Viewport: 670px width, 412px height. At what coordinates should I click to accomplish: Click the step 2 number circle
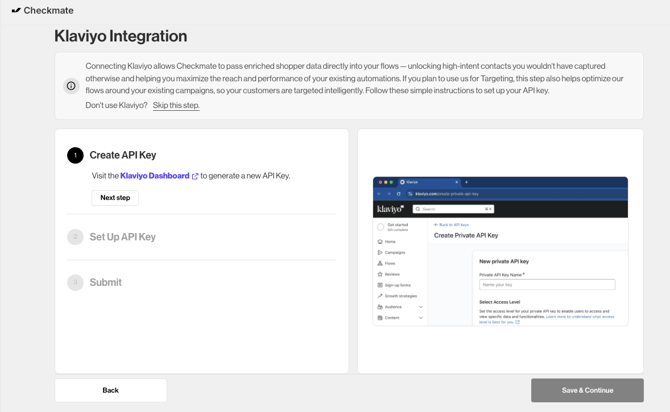coord(75,237)
